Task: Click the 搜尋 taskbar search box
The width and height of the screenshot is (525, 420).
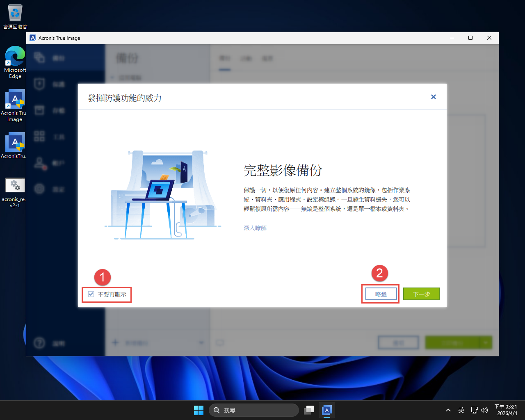Action: (x=254, y=410)
